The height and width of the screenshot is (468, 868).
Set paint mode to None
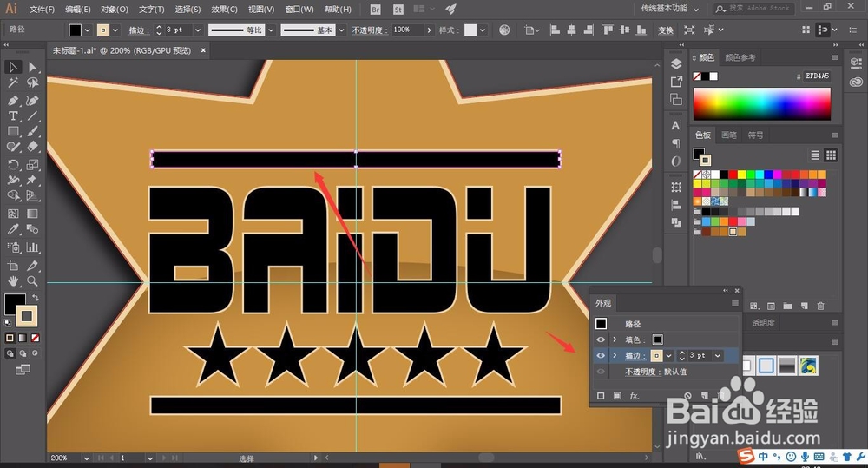pos(36,338)
